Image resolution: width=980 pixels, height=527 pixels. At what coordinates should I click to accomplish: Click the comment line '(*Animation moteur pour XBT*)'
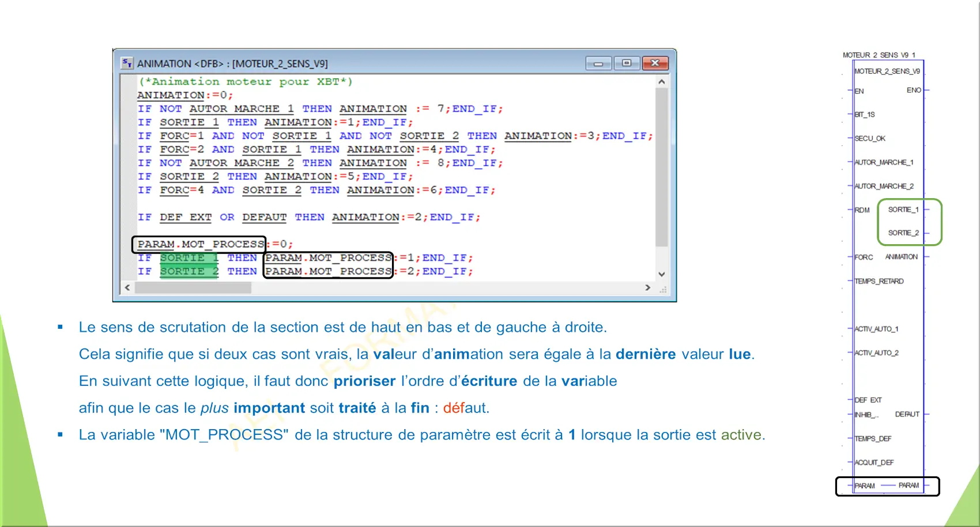pos(245,82)
